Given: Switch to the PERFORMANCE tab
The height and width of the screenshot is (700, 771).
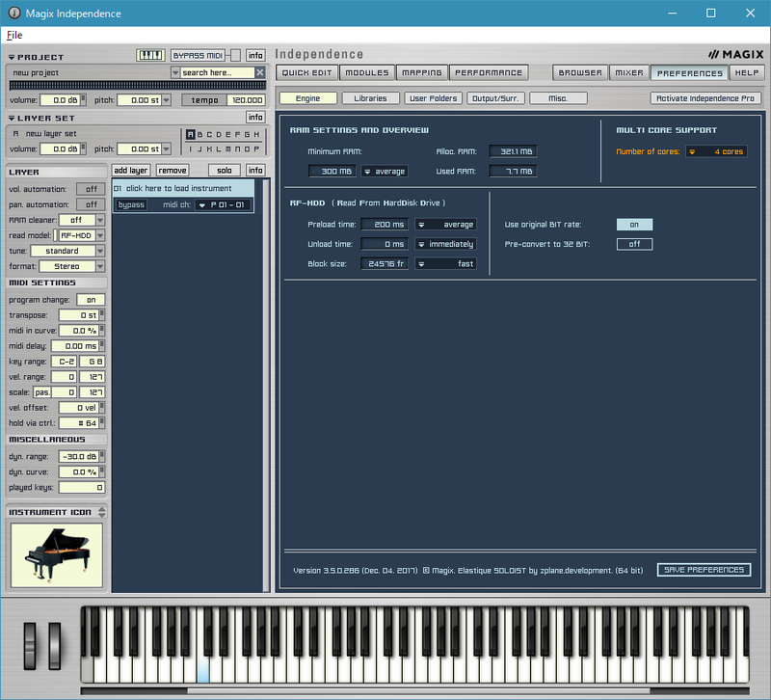Looking at the screenshot, I should tap(489, 73).
